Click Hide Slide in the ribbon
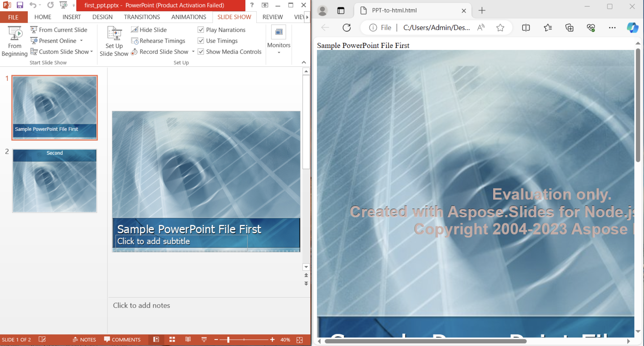Screen dimensions: 644x346 pos(149,30)
